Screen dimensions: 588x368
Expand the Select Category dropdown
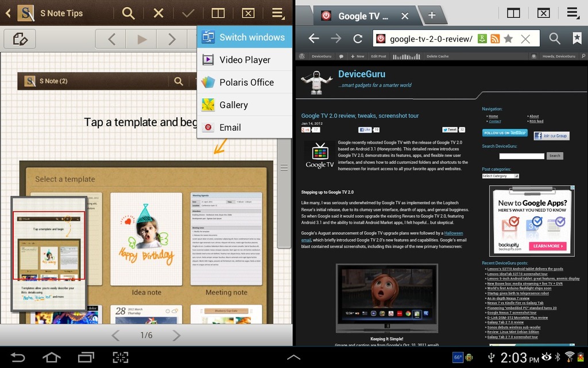pyautogui.click(x=501, y=176)
